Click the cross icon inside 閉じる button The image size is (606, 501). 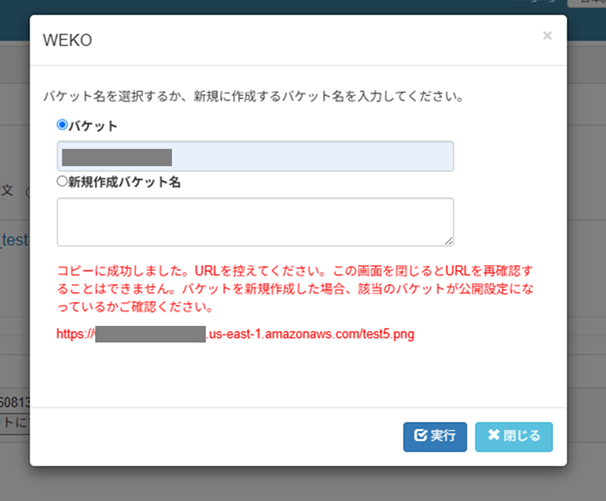pos(493,436)
